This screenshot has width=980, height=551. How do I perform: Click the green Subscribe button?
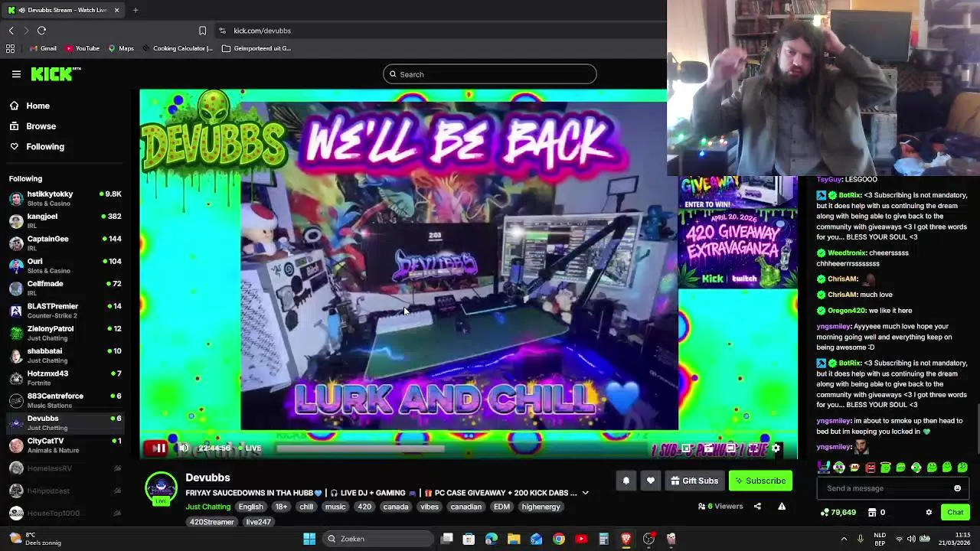coord(760,481)
